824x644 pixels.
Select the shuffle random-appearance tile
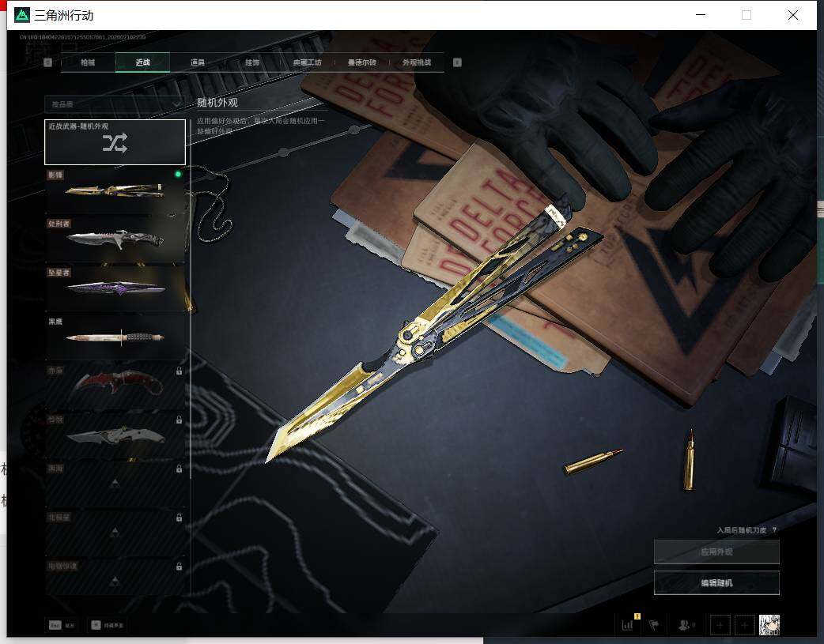(115, 141)
